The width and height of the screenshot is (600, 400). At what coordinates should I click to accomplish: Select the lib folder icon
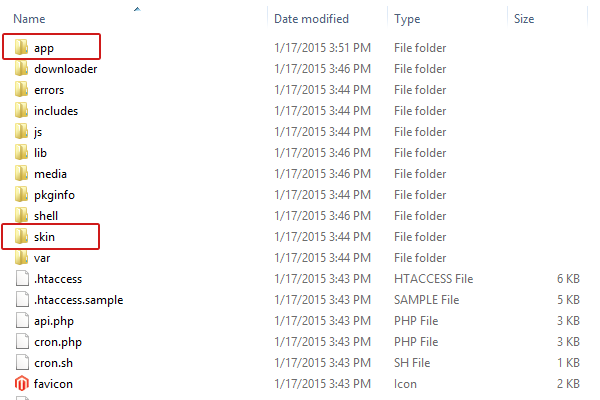click(x=21, y=152)
